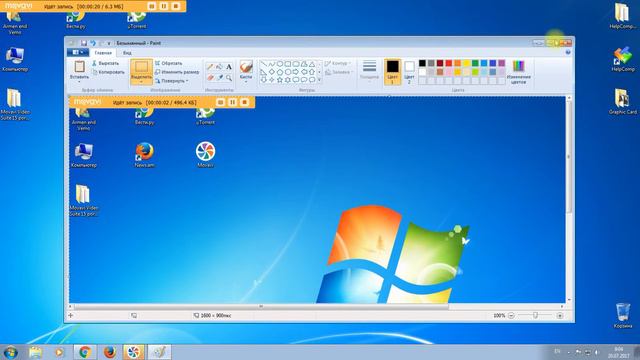This screenshot has height=360, width=640.
Task: Choose the Line shape in shapes gallery
Action: tap(264, 64)
